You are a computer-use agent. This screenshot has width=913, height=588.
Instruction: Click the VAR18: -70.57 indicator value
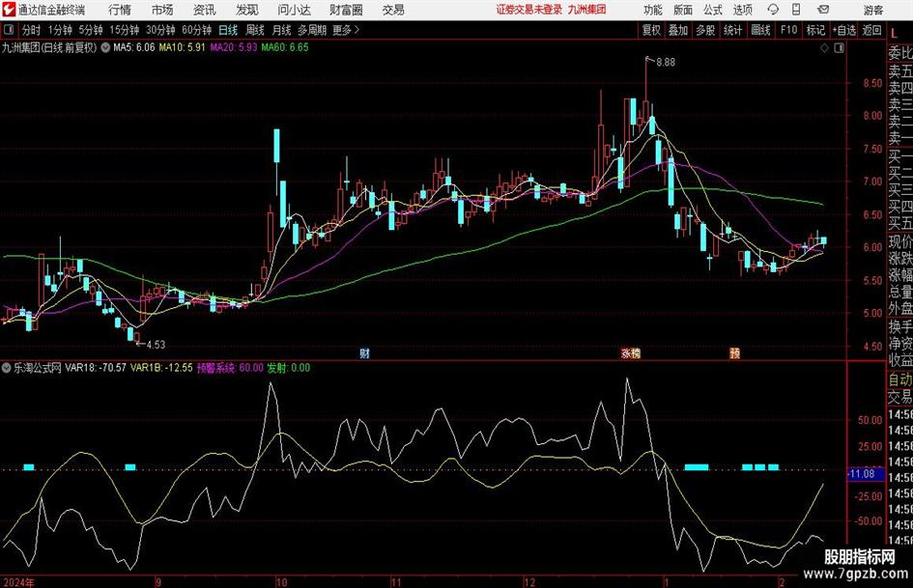[x=96, y=368]
